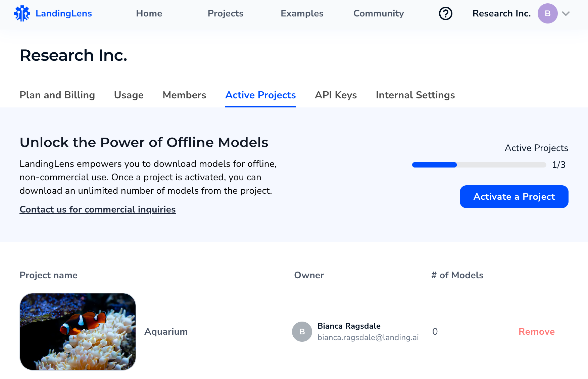Open the Aquarium clownfish thumbnail

point(78,332)
